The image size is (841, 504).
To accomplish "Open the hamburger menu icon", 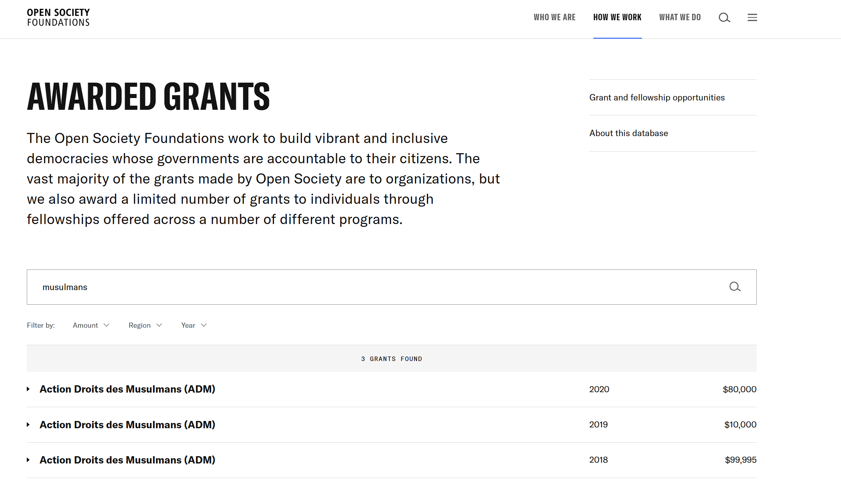I will [752, 17].
